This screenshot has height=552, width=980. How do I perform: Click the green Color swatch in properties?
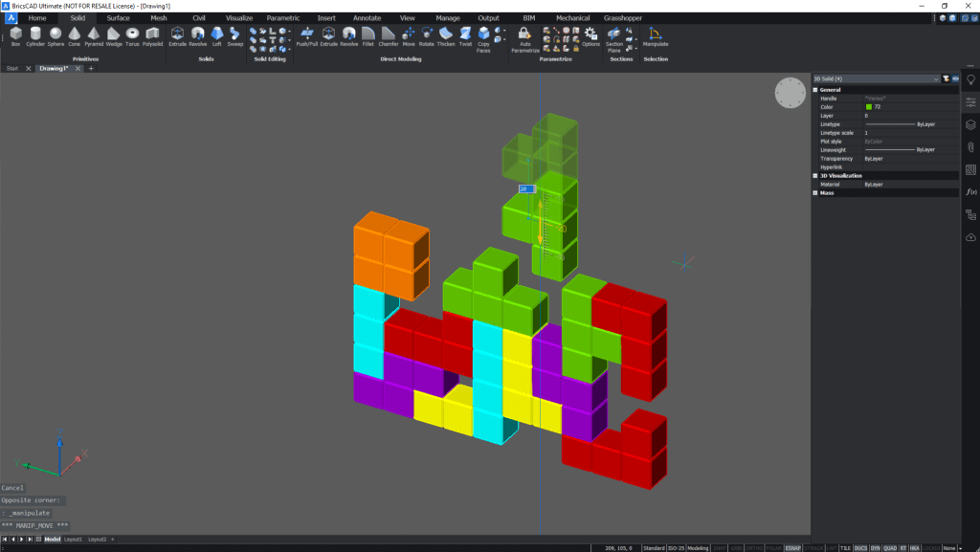pos(868,107)
